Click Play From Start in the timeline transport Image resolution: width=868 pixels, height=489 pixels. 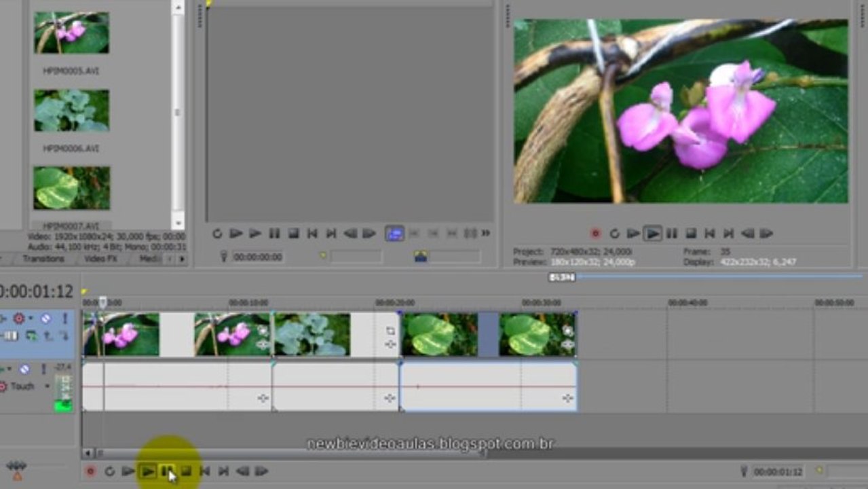tap(128, 471)
